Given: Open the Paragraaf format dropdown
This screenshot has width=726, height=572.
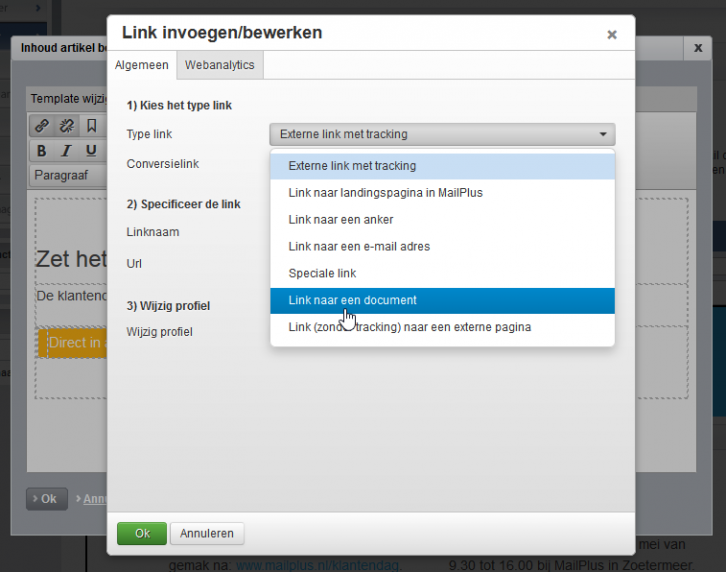Looking at the screenshot, I should [x=70, y=175].
